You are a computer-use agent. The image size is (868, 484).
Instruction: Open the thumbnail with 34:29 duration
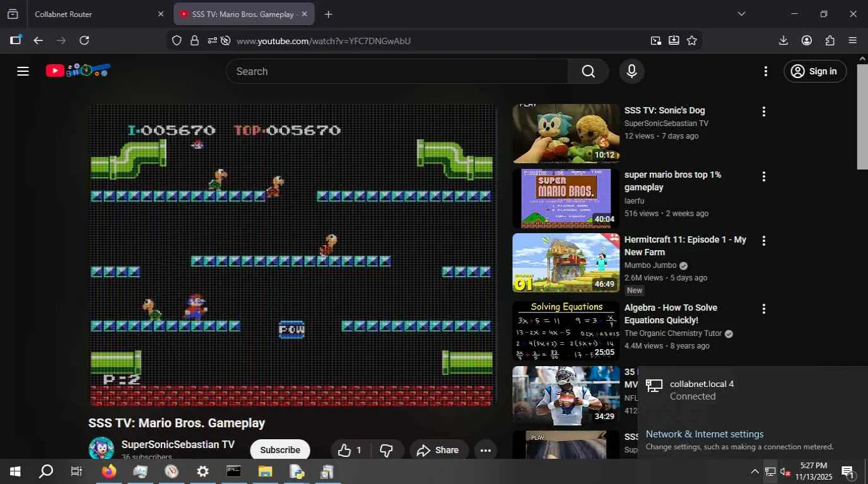[566, 396]
